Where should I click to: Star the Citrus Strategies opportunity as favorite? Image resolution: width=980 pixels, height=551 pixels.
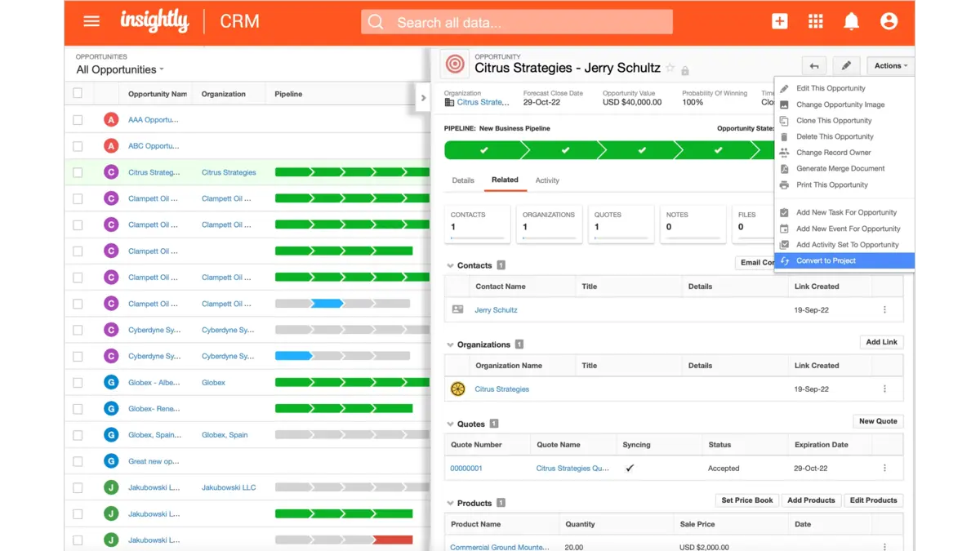click(x=670, y=69)
